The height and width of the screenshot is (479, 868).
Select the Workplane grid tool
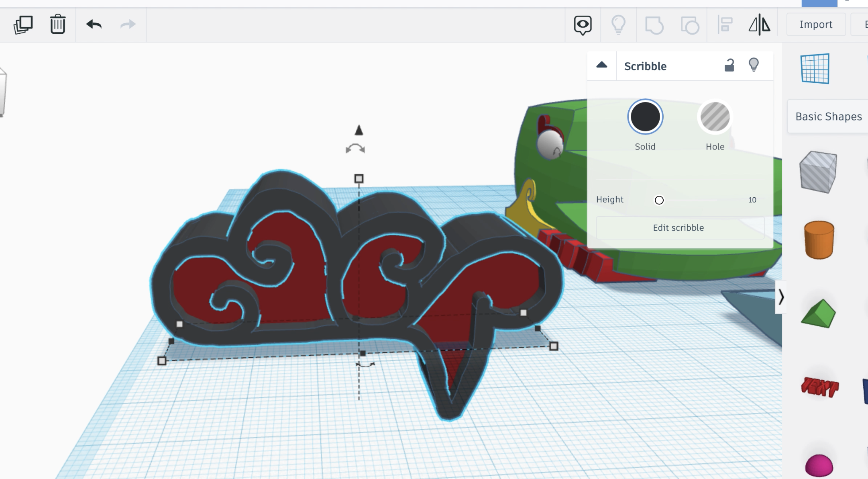click(815, 69)
